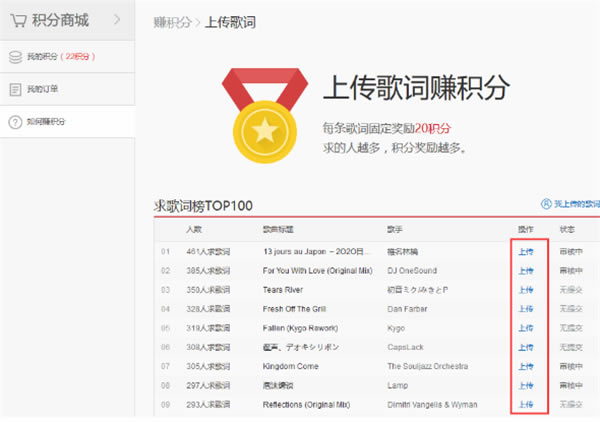Click the 461人求歌词 count
This screenshot has width=600, height=422.
pos(208,252)
